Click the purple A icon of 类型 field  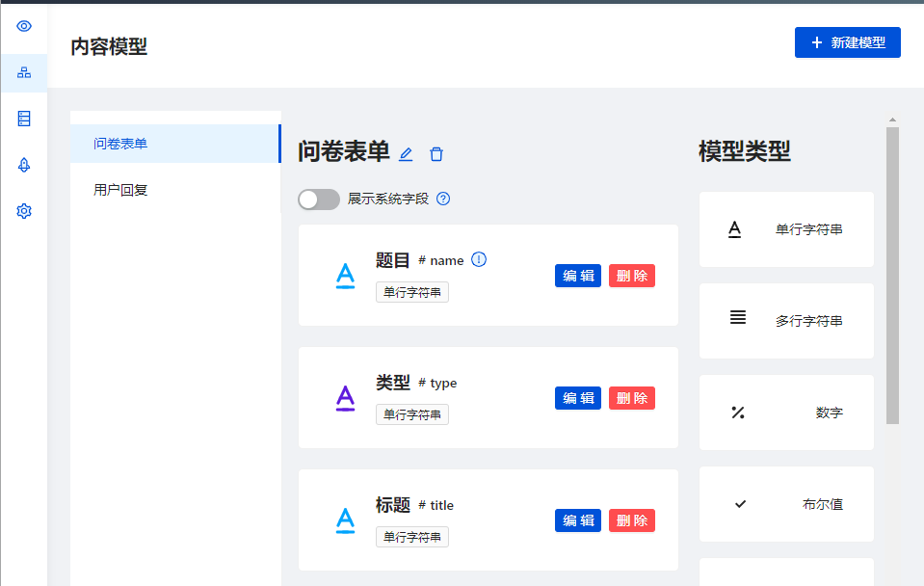click(x=345, y=398)
